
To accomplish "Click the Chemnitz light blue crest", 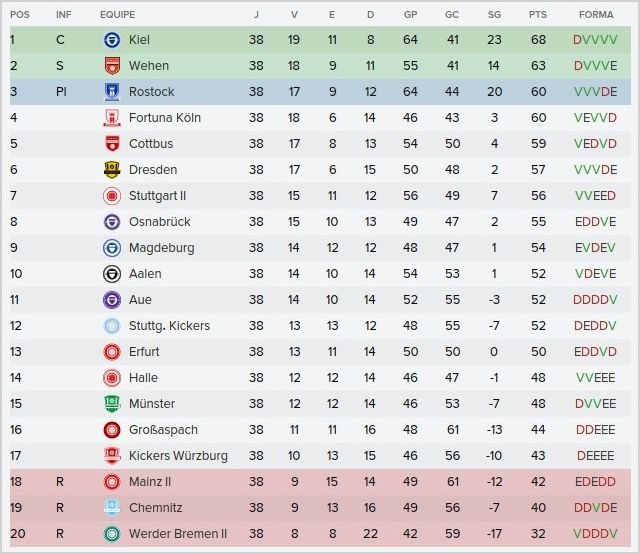I will tap(112, 508).
